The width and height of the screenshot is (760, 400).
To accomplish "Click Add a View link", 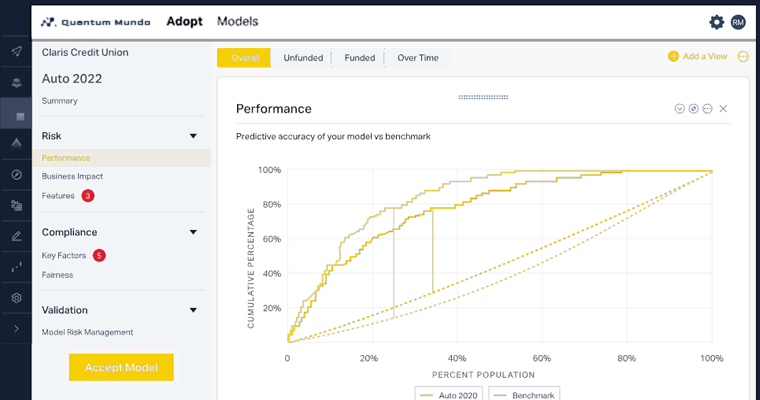I will [698, 57].
